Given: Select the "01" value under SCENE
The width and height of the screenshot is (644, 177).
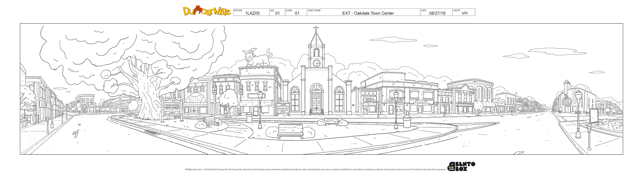Looking at the screenshot, I should (x=297, y=13).
